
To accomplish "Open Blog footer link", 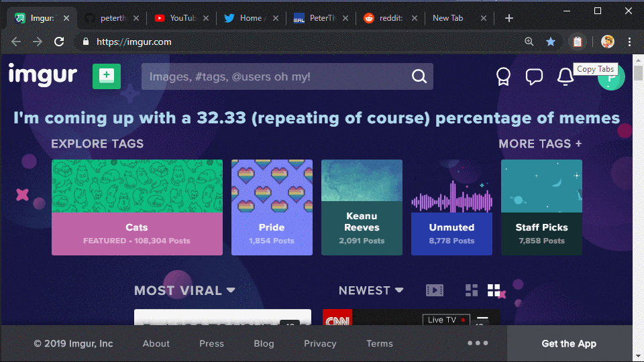I will [x=264, y=343].
